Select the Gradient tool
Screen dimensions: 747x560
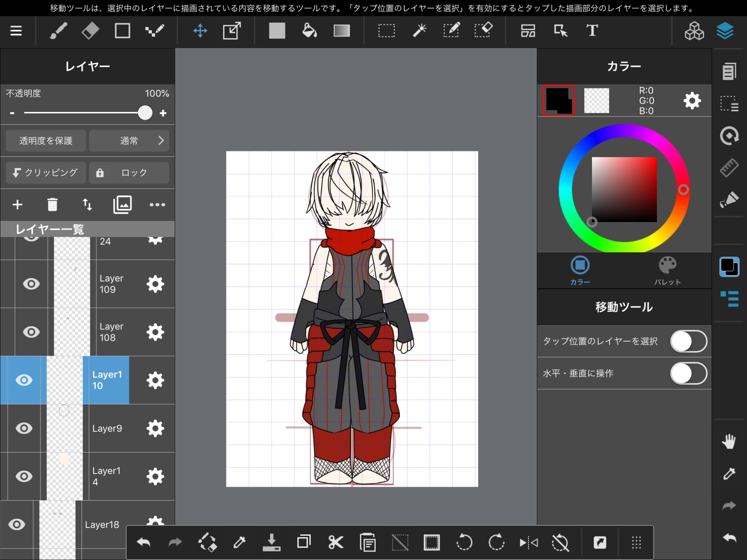pyautogui.click(x=341, y=31)
